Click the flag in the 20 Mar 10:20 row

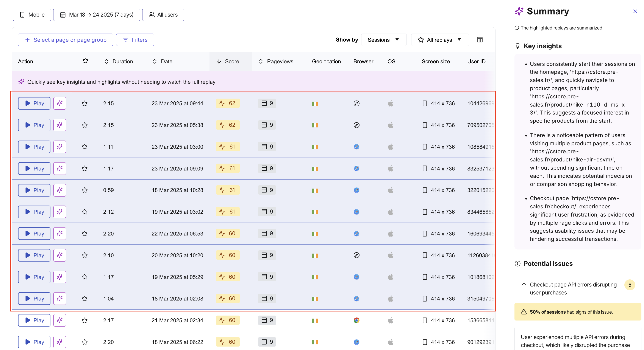click(x=315, y=255)
